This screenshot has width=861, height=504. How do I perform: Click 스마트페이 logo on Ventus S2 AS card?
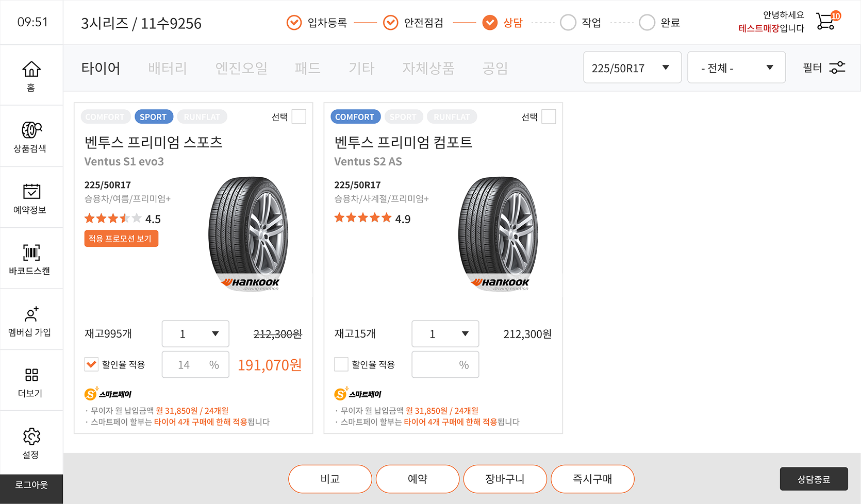coord(358,394)
